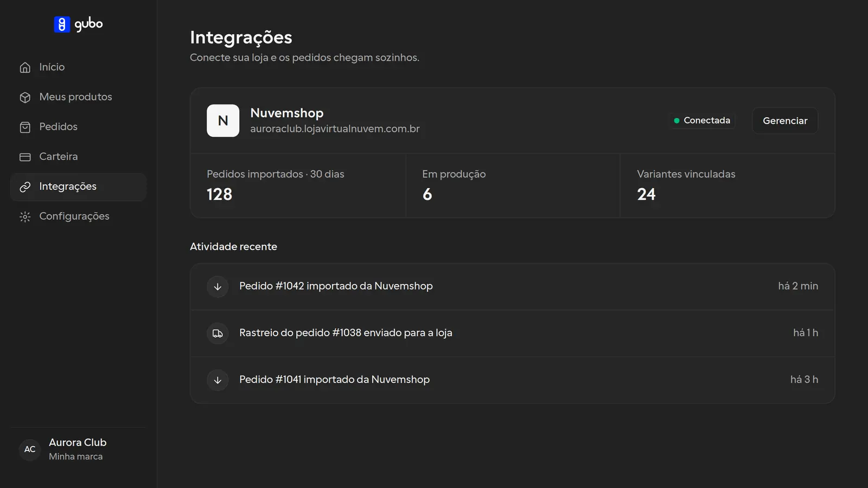Click the 'Em produção' label
This screenshot has height=488, width=868.
[x=454, y=174]
